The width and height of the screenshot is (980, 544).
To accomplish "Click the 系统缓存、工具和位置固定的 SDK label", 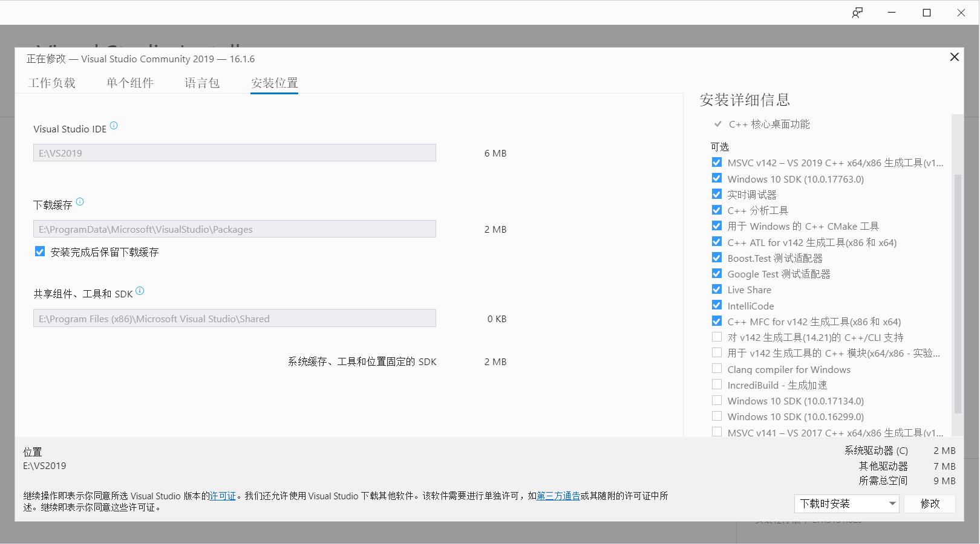I will [x=362, y=361].
